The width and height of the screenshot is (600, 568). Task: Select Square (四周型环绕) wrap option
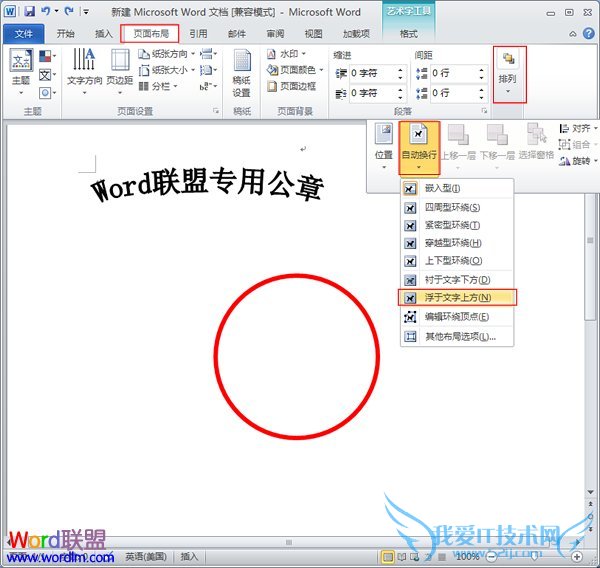tap(457, 208)
